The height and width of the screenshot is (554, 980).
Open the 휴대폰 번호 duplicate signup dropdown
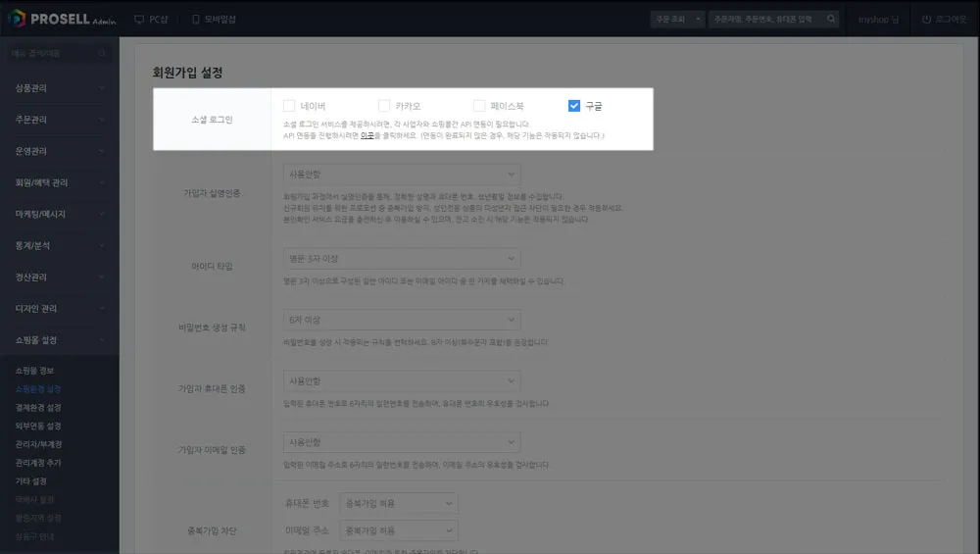pos(399,503)
